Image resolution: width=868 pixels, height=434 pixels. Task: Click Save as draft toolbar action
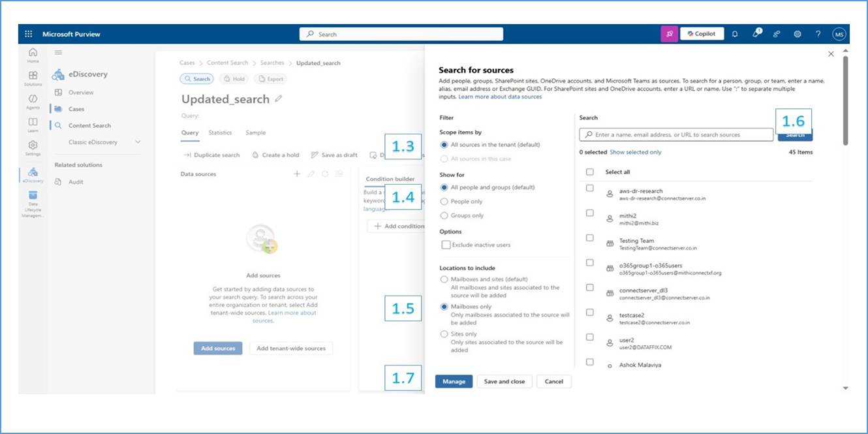[x=334, y=155]
